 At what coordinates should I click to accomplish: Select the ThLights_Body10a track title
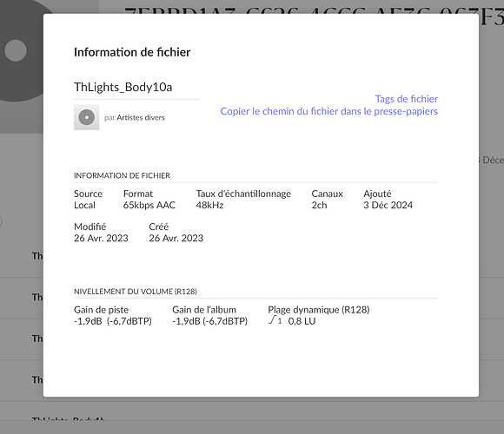(123, 87)
